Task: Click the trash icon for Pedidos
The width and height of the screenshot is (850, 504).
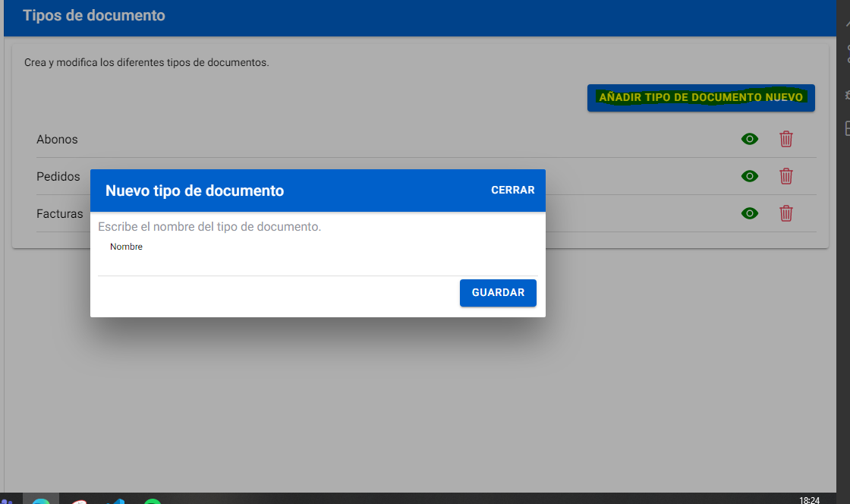Action: 786,176
